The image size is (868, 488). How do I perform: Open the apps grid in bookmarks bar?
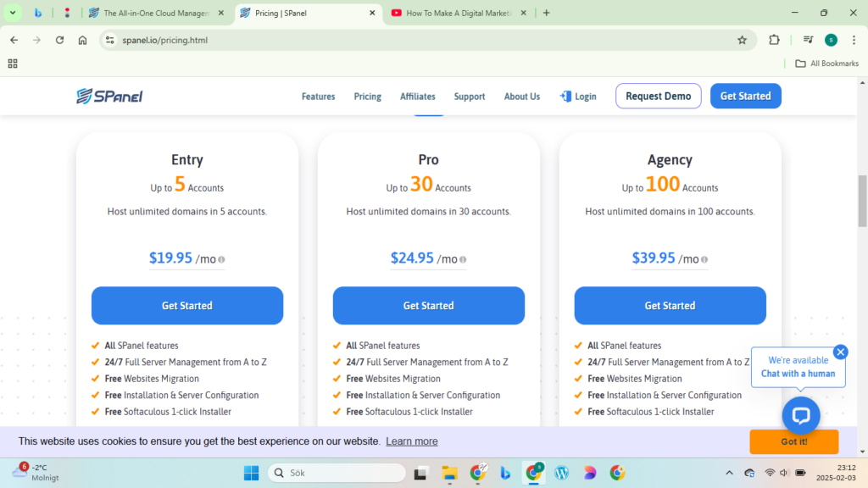pos(13,64)
